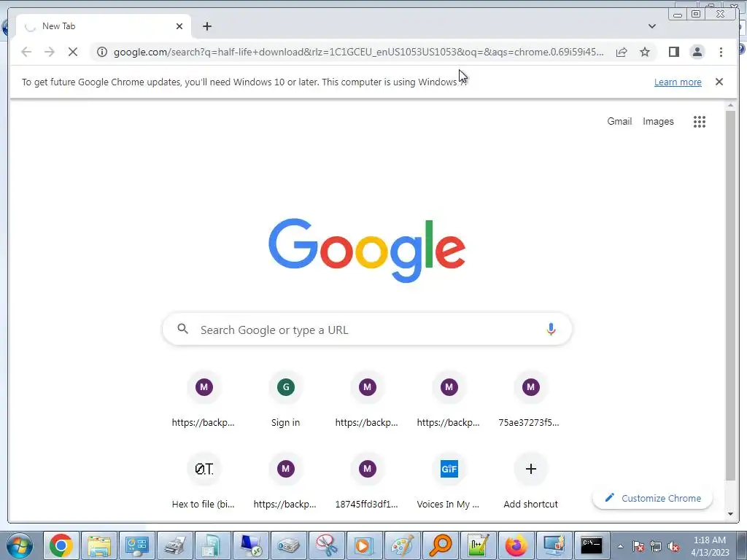This screenshot has width=747, height=560.
Task: Click the muted volume tray icon
Action: pyautogui.click(x=673, y=546)
